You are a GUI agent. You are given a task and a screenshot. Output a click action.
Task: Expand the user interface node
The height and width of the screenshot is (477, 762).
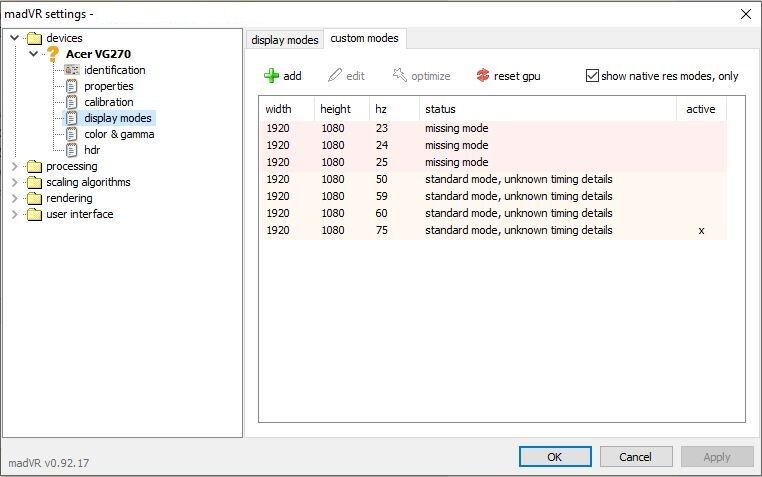coord(15,214)
